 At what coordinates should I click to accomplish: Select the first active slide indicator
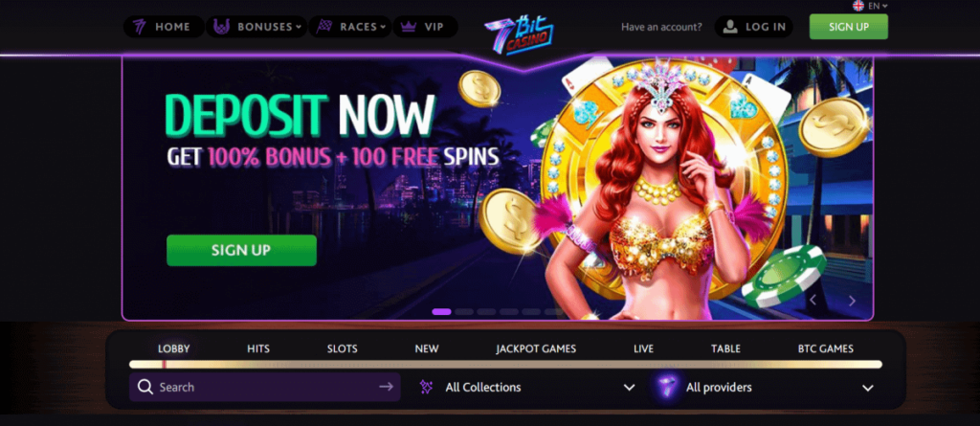click(x=441, y=311)
